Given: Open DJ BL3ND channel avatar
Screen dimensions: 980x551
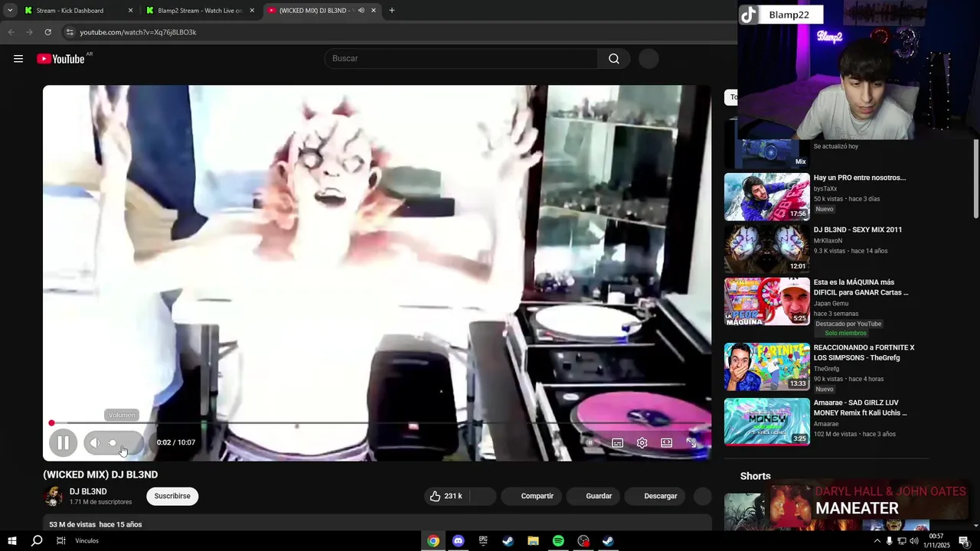Looking at the screenshot, I should click(54, 496).
